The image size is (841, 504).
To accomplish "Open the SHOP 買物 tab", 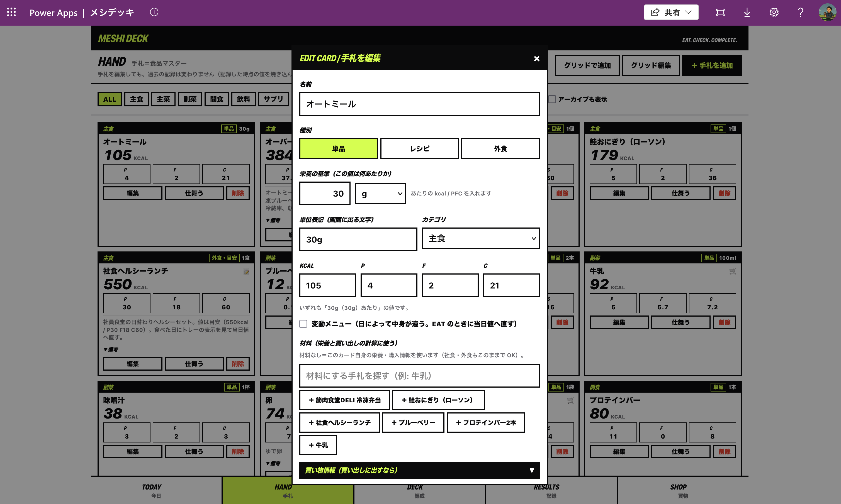I will point(682,490).
